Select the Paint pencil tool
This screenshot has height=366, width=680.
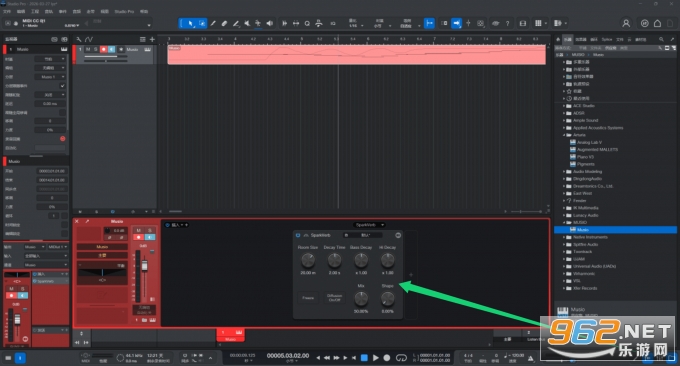point(235,23)
